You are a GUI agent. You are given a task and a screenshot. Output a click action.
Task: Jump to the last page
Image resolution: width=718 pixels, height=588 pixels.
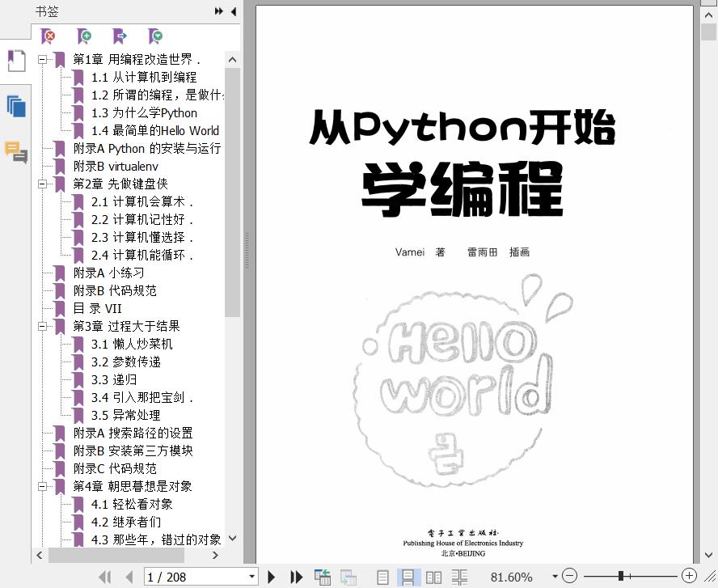tap(297, 577)
